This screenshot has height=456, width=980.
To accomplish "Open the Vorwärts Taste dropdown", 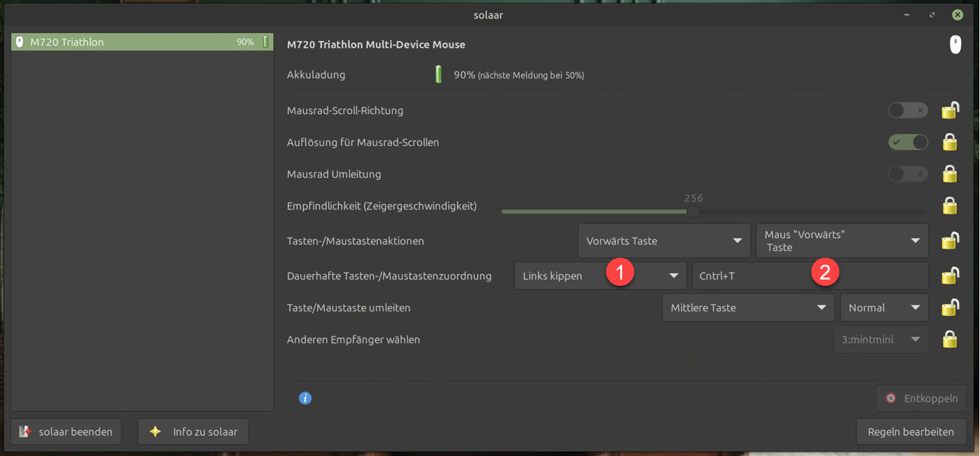I will click(664, 241).
